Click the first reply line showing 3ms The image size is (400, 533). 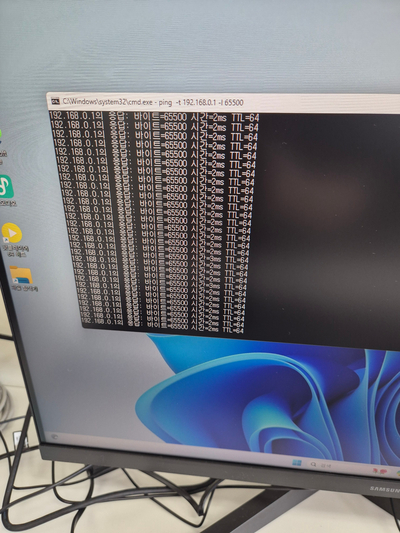pos(161,259)
